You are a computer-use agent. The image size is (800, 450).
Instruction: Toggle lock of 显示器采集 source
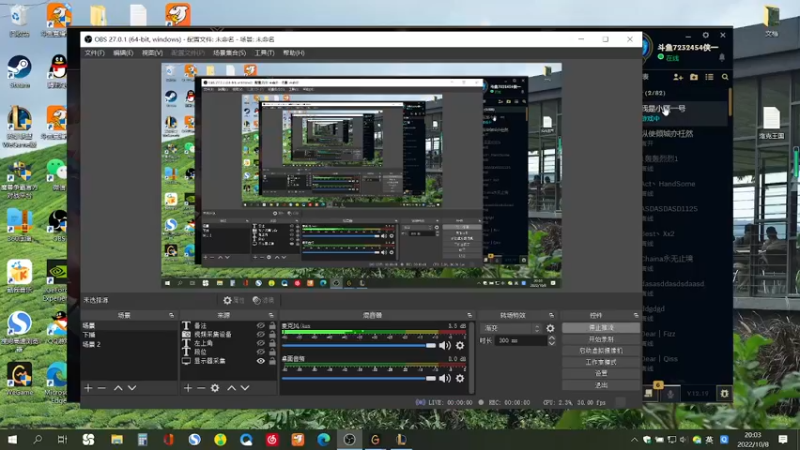272,361
